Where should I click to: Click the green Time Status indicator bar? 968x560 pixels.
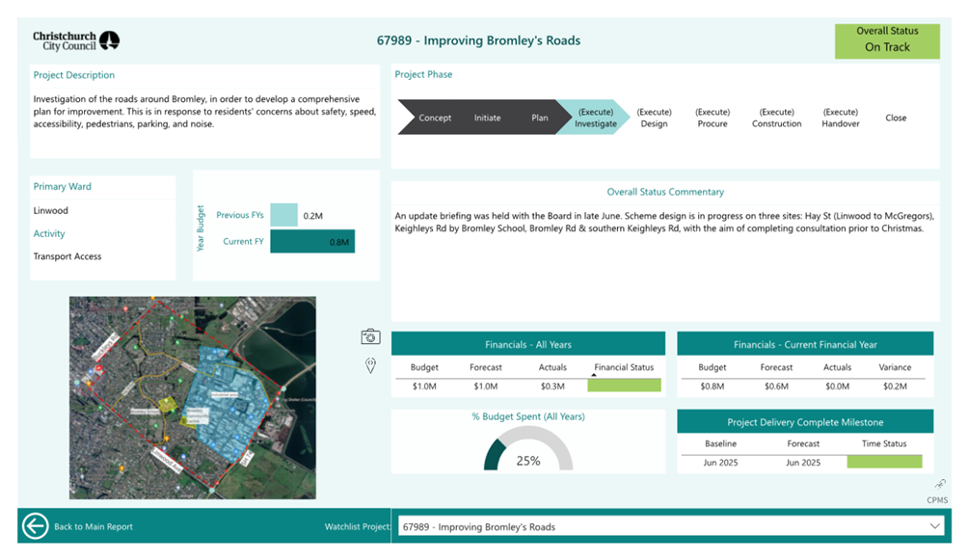pyautogui.click(x=884, y=462)
